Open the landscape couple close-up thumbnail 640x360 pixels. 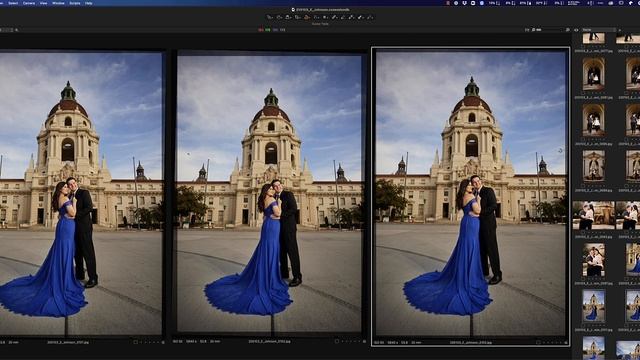click(594, 215)
